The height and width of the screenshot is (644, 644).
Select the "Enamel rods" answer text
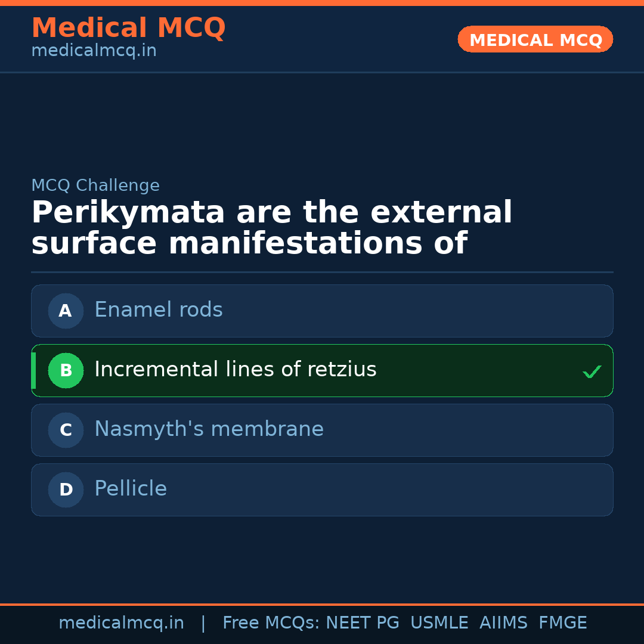pyautogui.click(x=159, y=310)
